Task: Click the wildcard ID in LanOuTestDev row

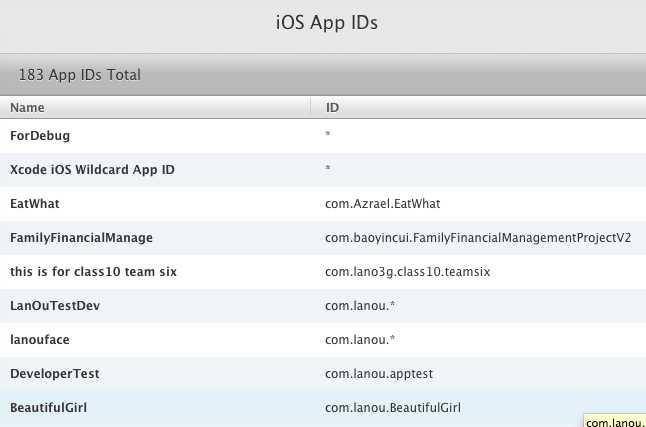Action: click(x=361, y=305)
